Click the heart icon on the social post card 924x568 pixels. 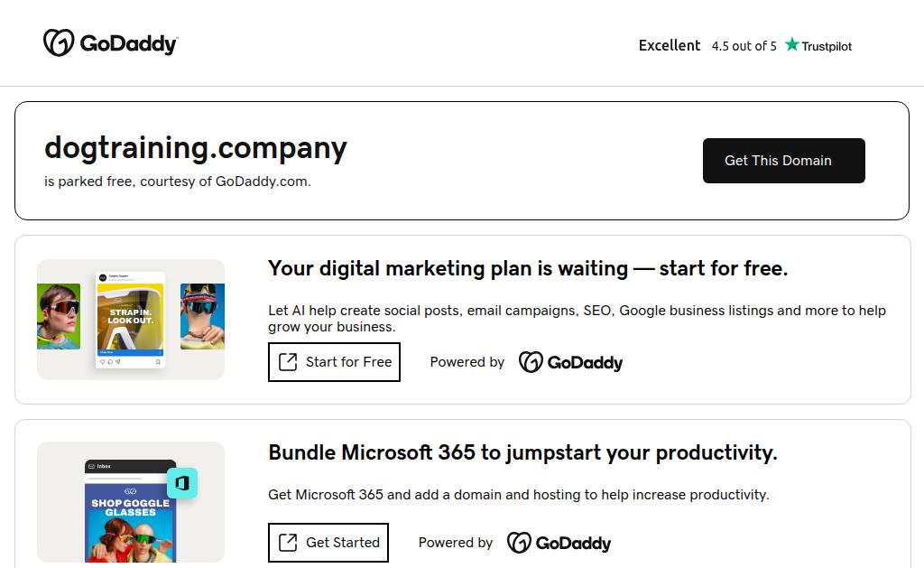point(102,361)
